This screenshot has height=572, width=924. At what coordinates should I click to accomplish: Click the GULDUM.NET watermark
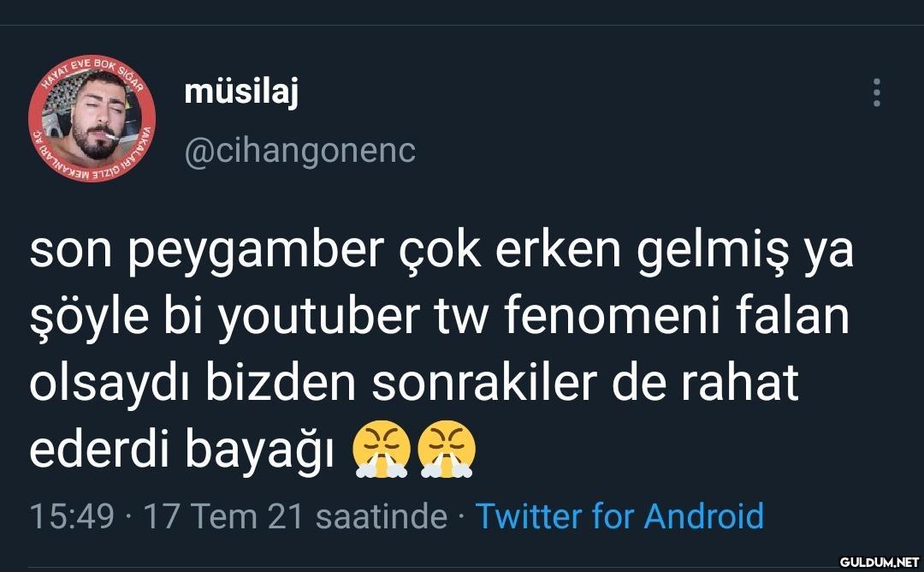coord(879,562)
